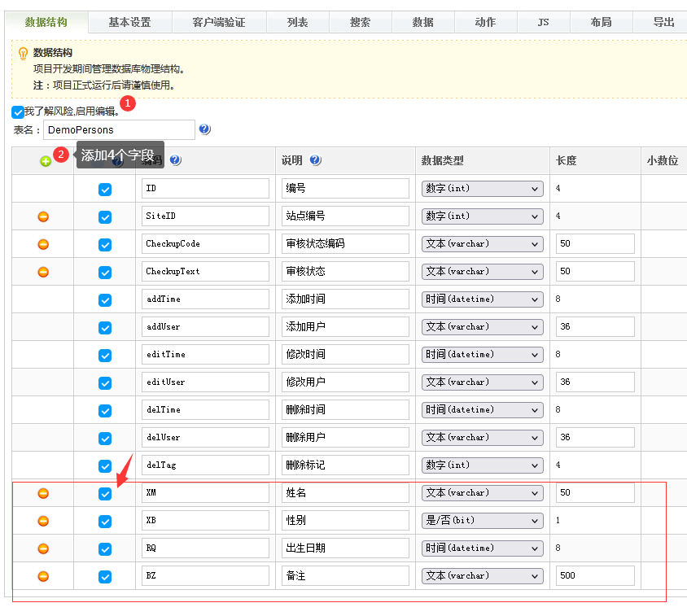Open the 客户端验证 tab

pyautogui.click(x=219, y=22)
